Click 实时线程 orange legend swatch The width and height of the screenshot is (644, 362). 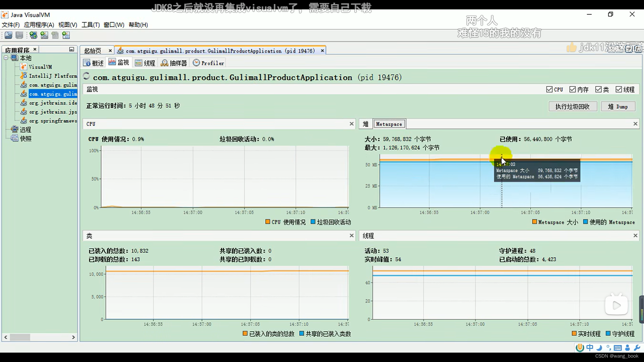pyautogui.click(x=574, y=334)
